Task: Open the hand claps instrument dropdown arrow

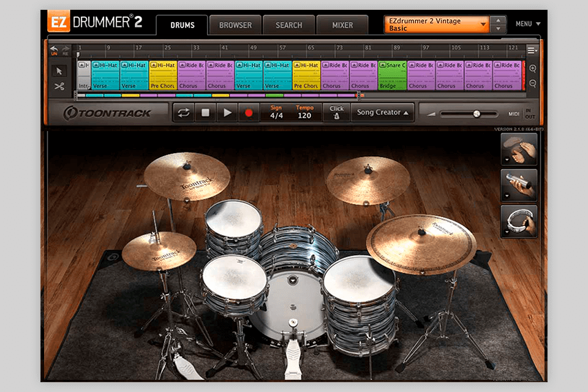Action: click(x=507, y=160)
